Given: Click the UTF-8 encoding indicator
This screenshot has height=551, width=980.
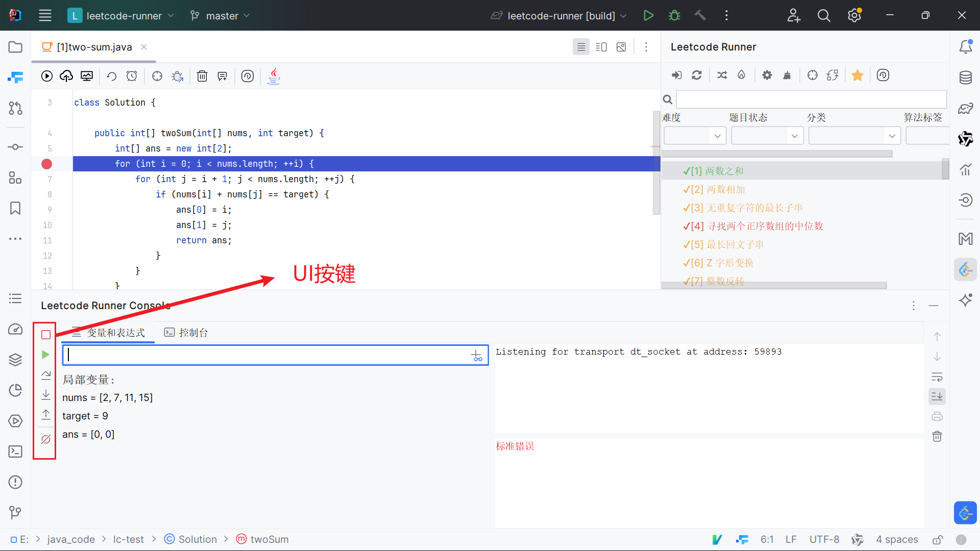Looking at the screenshot, I should pyautogui.click(x=824, y=539).
